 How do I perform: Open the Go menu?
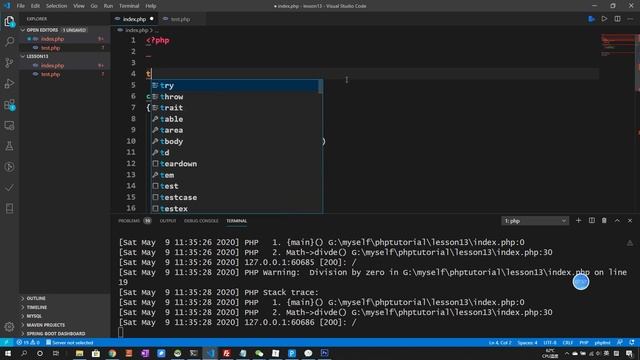click(x=94, y=6)
